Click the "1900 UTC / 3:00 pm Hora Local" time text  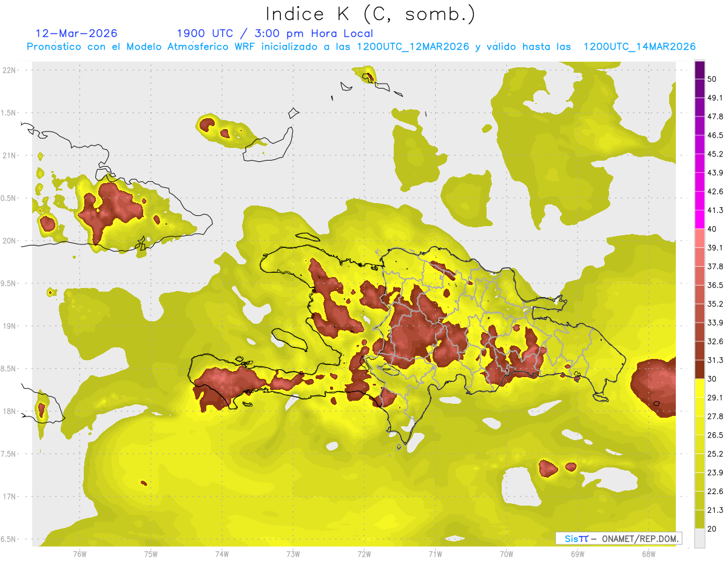click(275, 34)
